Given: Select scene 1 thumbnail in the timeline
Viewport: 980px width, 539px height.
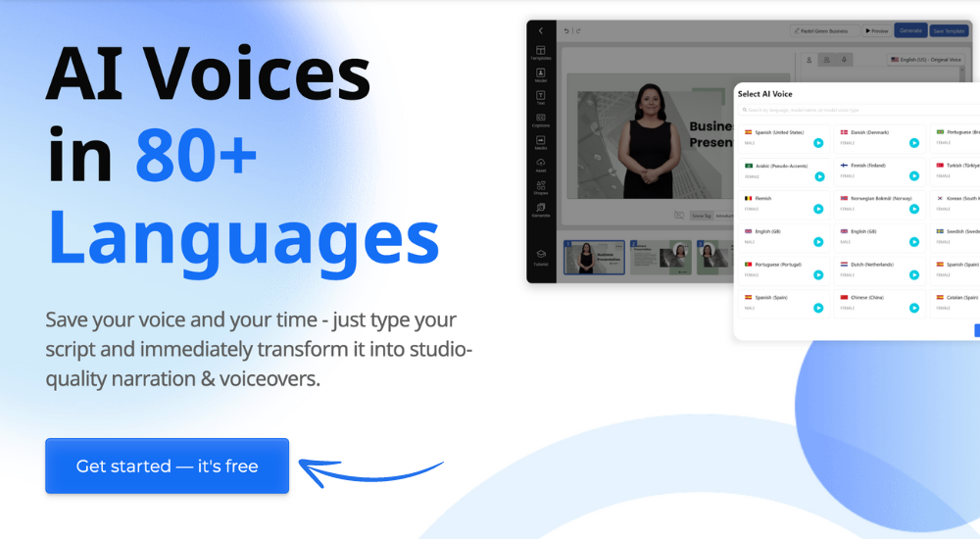Looking at the screenshot, I should click(x=594, y=257).
